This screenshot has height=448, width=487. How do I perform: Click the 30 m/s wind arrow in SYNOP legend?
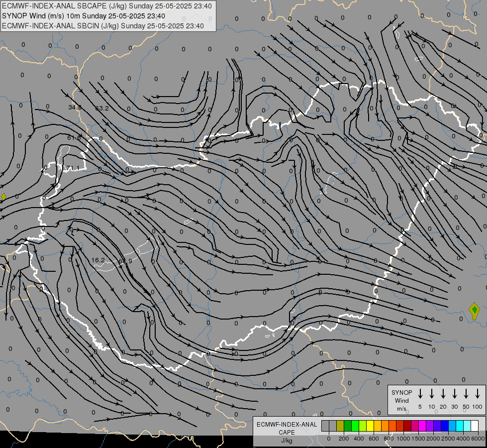click(454, 394)
